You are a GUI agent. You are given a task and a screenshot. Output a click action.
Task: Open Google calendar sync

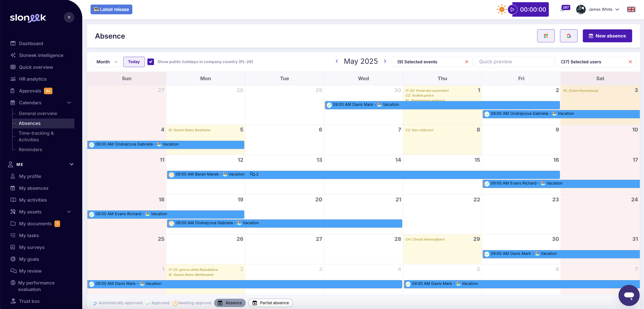[569, 36]
